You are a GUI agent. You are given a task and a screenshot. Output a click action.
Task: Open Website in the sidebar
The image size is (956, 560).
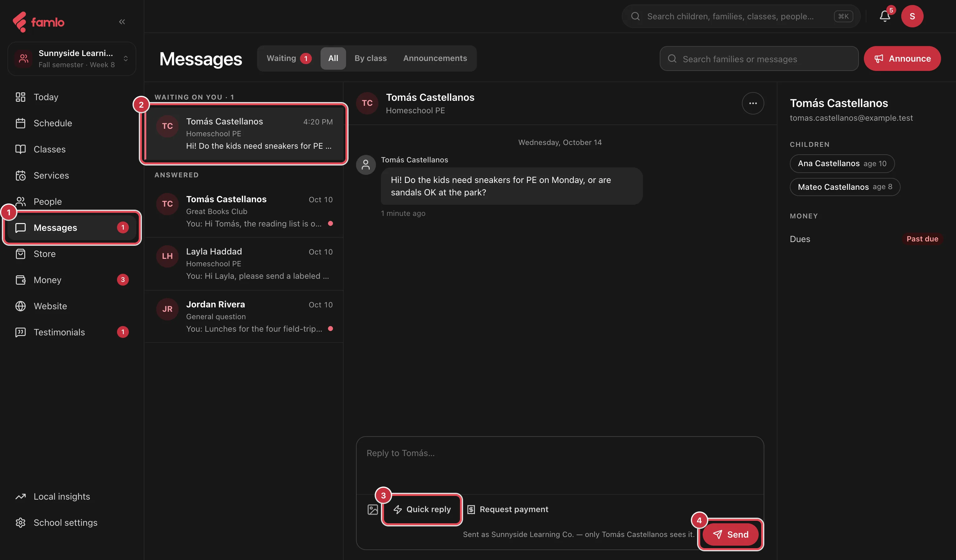72,306
